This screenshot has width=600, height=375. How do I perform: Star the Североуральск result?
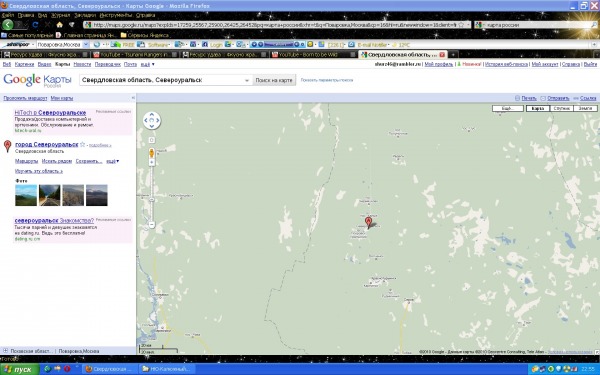82,145
